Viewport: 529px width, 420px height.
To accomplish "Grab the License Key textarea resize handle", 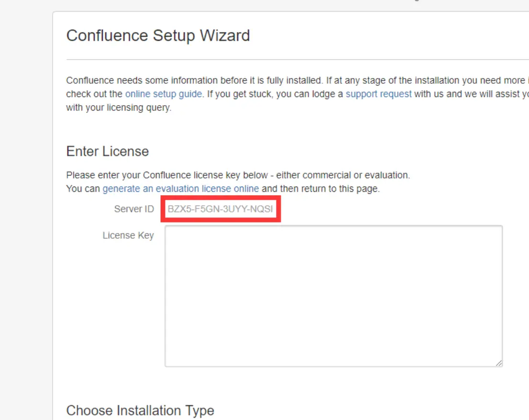I will pos(499,363).
